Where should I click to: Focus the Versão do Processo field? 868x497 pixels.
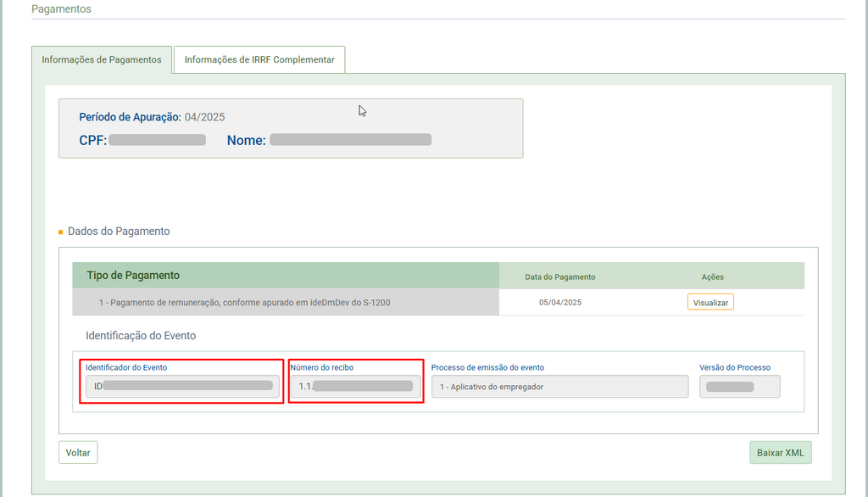[x=739, y=387]
